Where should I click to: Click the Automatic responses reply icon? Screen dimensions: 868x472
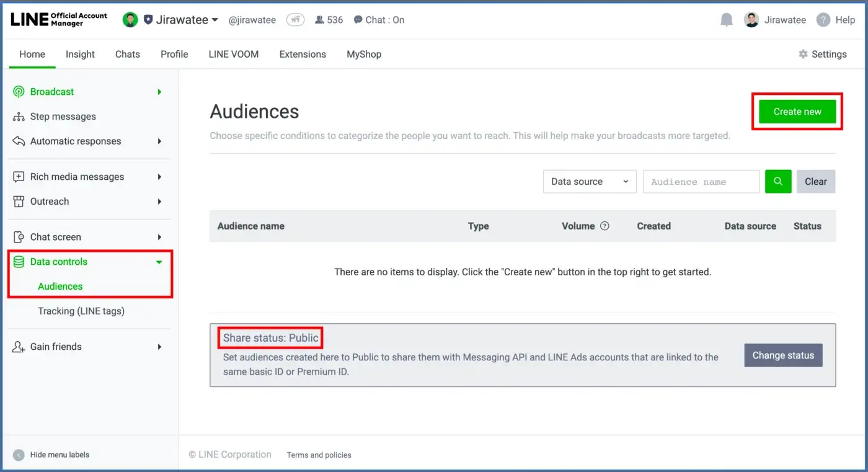[19, 141]
